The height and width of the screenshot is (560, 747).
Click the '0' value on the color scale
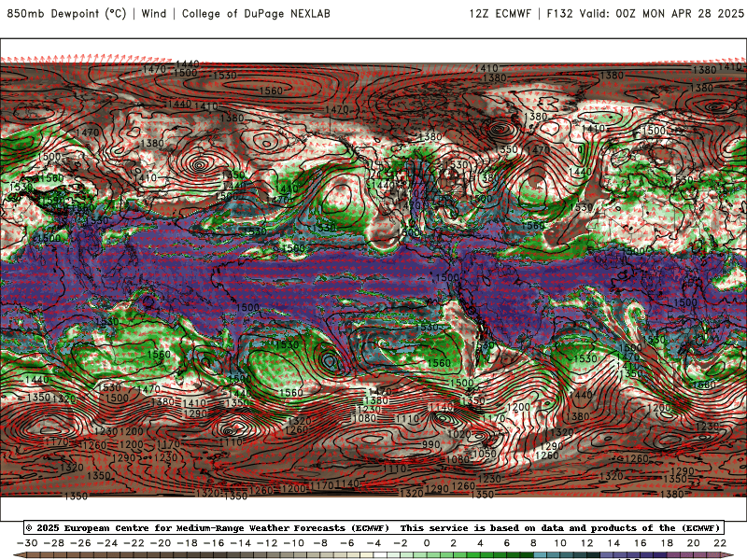427,543
